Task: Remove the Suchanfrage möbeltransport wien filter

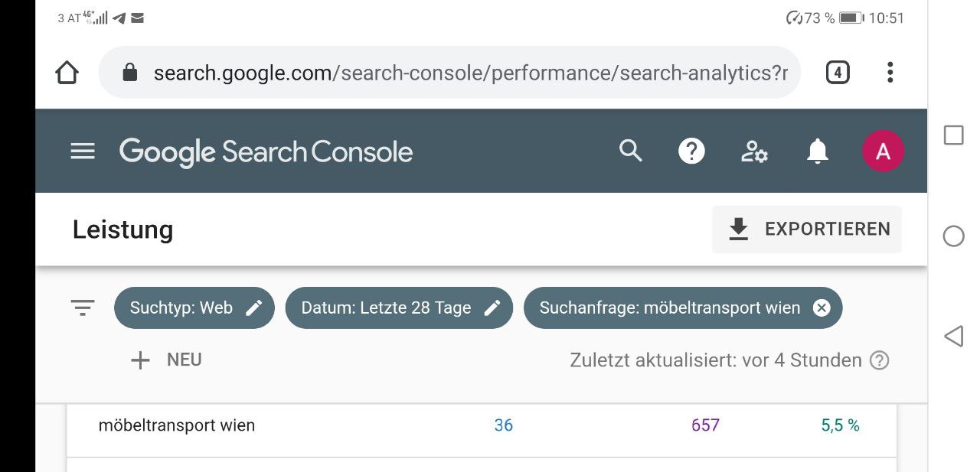Action: (821, 308)
